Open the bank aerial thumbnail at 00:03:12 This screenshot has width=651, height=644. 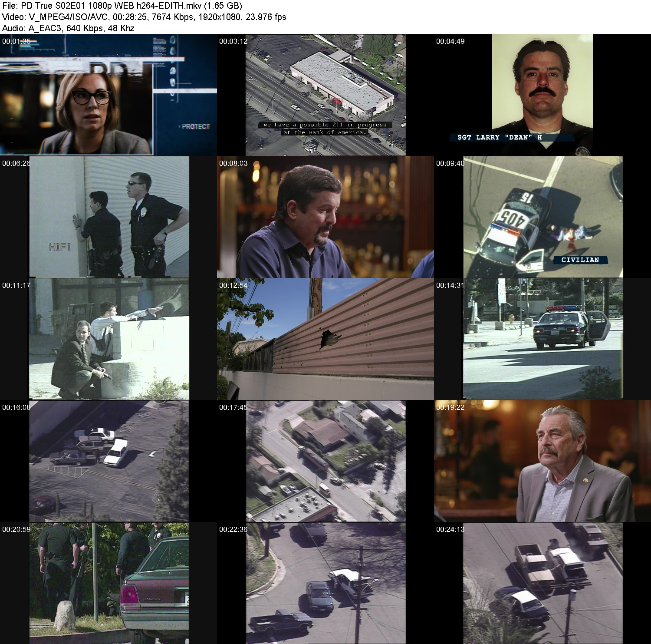coord(325,95)
